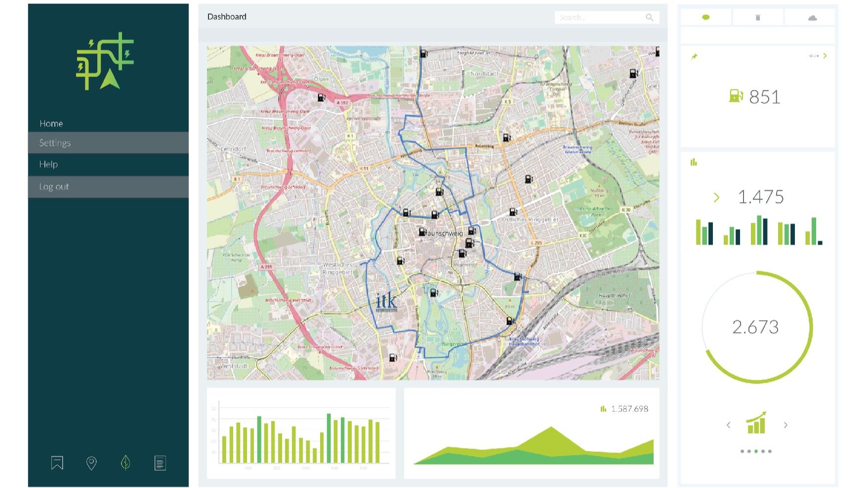The image size is (868, 488).
Task: Select the bookmark icon in the sidebar footer
Action: pyautogui.click(x=57, y=463)
